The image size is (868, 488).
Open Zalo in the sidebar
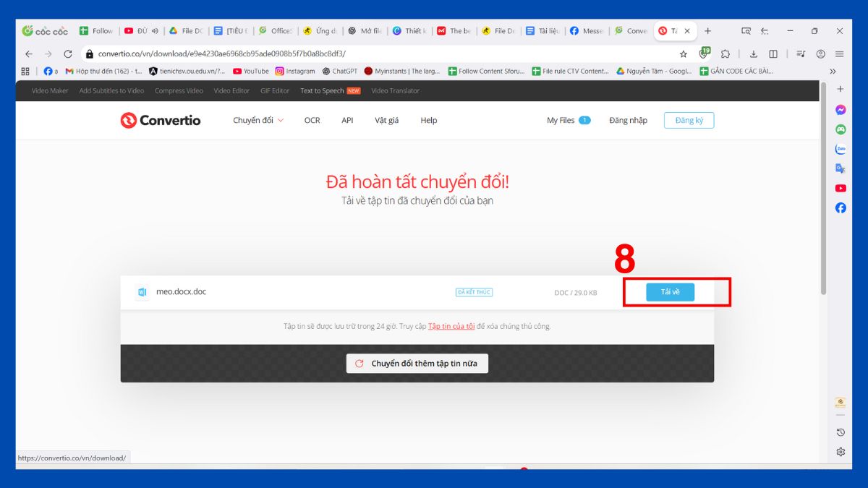[x=841, y=149]
